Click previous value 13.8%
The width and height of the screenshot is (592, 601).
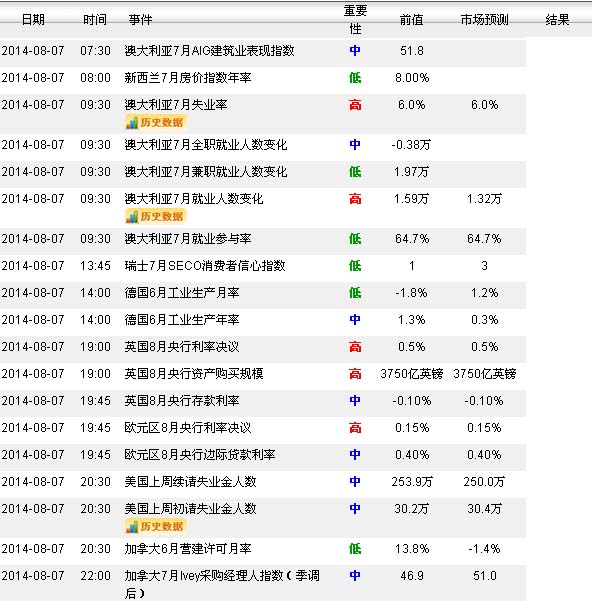coord(412,549)
